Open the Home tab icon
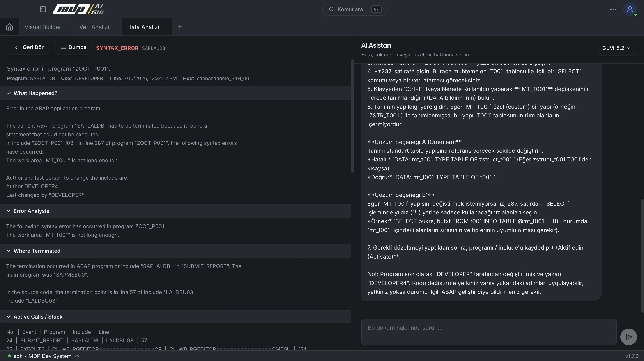 (x=9, y=27)
